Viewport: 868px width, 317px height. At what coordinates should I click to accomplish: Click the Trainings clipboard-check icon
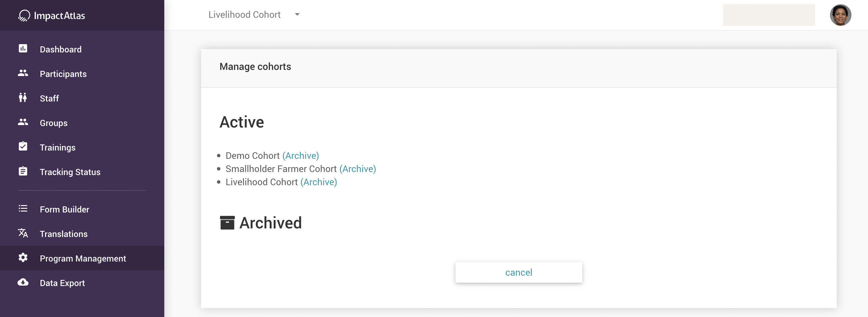pos(23,147)
